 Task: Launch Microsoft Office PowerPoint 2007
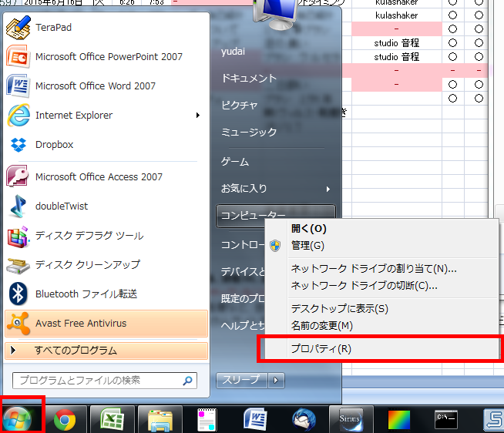click(106, 57)
